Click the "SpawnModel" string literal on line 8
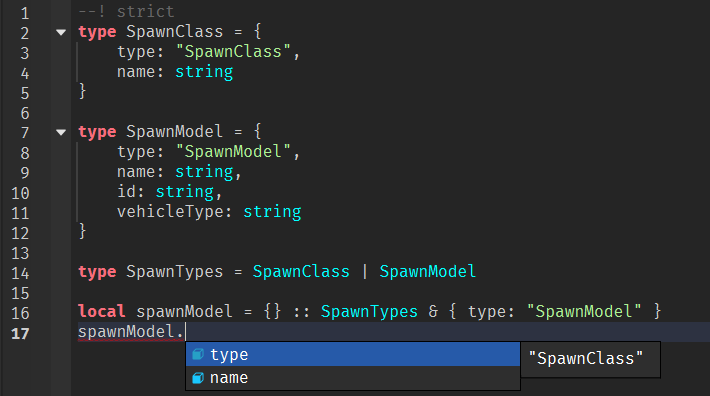This screenshot has height=396, width=710. tap(233, 152)
